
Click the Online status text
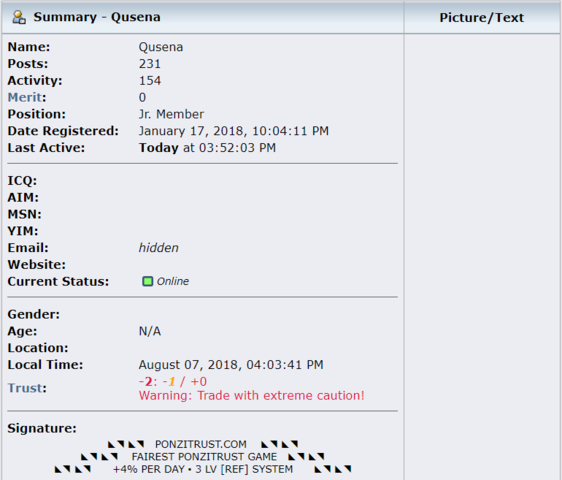pyautogui.click(x=173, y=281)
